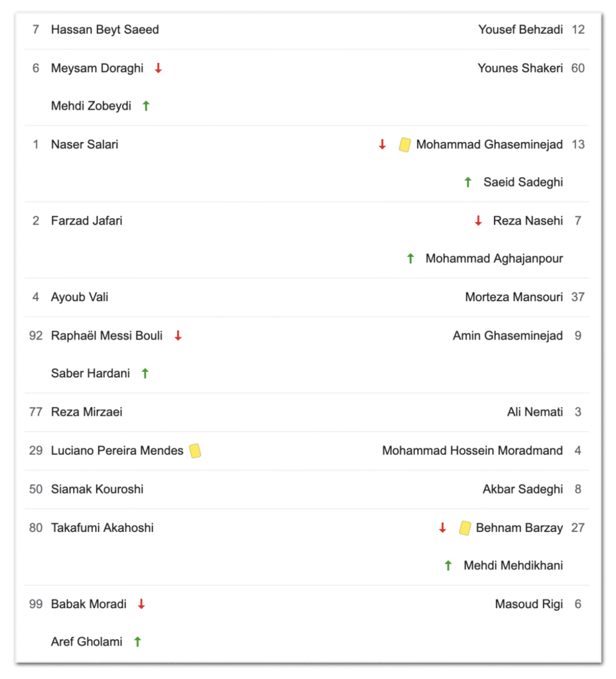Click red arrow beside Babak Moradi
The height and width of the screenshot is (679, 616).
(x=141, y=604)
